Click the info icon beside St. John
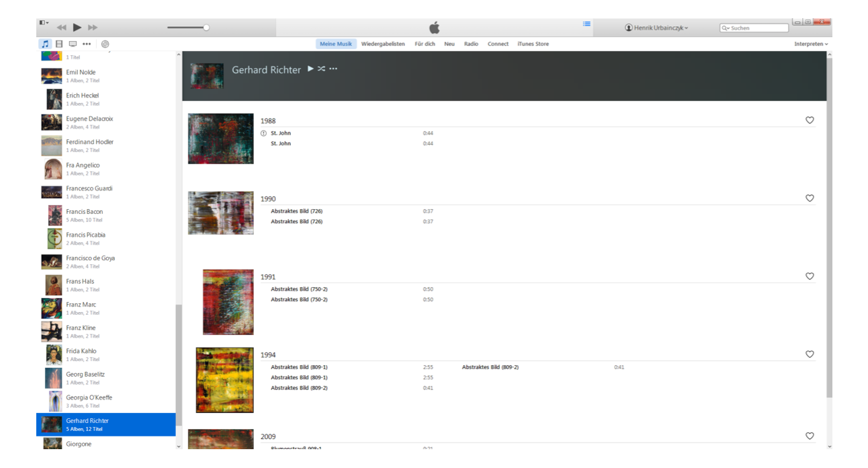This screenshot has height=468, width=868. [264, 133]
